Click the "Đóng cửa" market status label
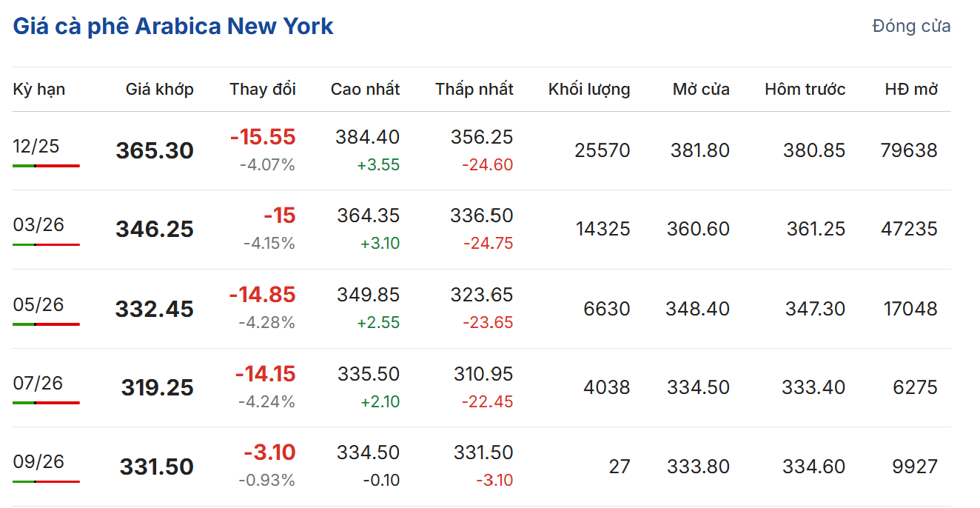The width and height of the screenshot is (980, 508). click(911, 27)
